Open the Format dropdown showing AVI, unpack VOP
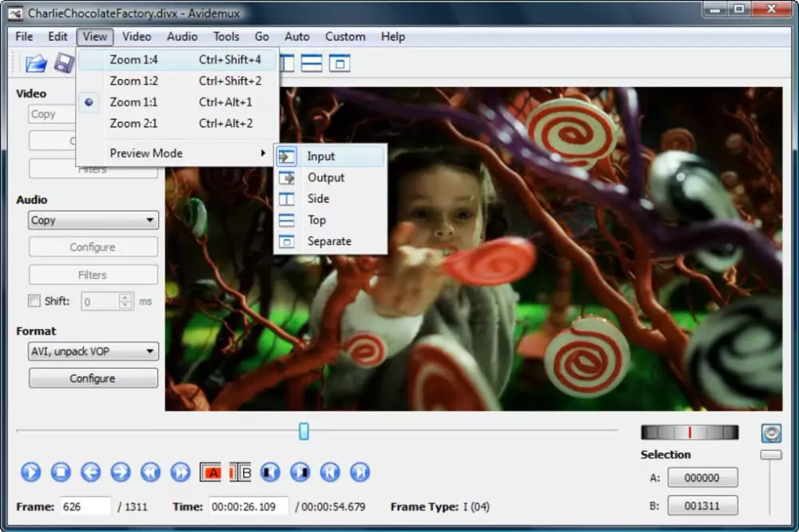The image size is (799, 532). pyautogui.click(x=93, y=351)
